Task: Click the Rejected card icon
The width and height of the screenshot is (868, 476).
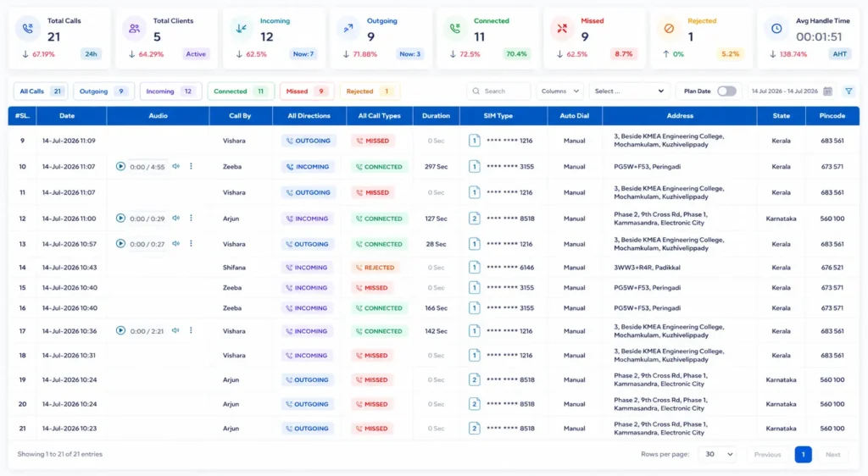Action: point(669,29)
